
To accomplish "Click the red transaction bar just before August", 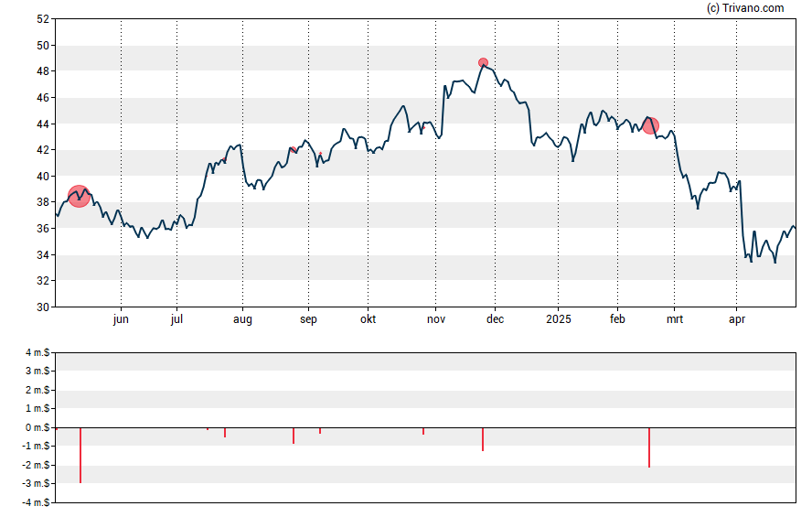I will pos(225,433).
